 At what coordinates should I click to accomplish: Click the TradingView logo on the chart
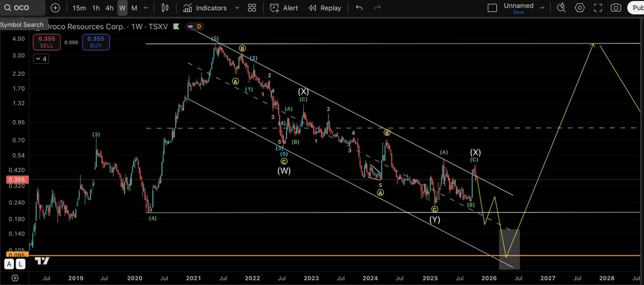pyautogui.click(x=42, y=261)
